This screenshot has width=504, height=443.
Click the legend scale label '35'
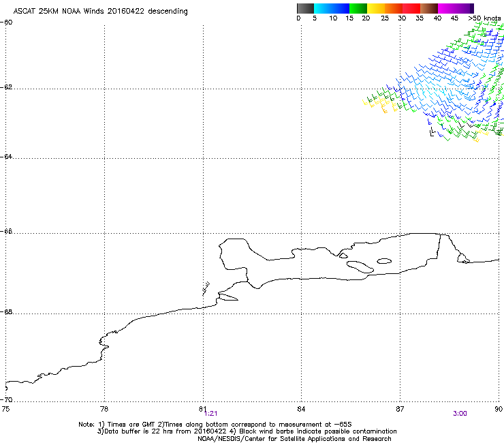click(x=420, y=18)
